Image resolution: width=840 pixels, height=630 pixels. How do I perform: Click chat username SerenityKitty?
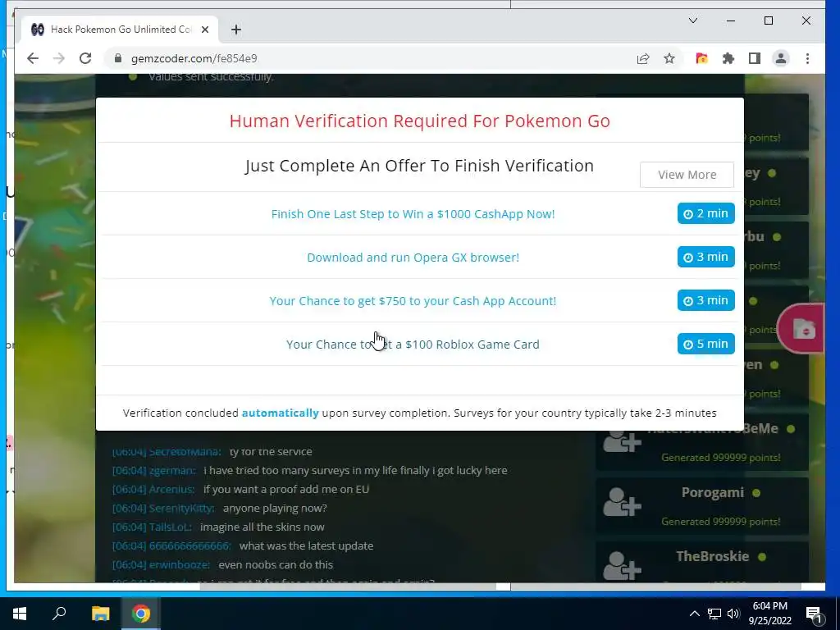coord(181,508)
